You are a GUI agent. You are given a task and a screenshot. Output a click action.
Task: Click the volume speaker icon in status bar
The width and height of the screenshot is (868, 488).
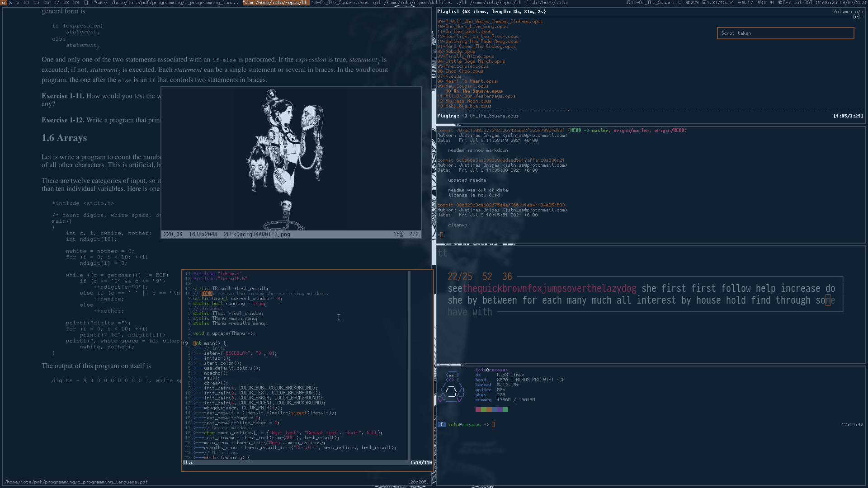point(772,3)
